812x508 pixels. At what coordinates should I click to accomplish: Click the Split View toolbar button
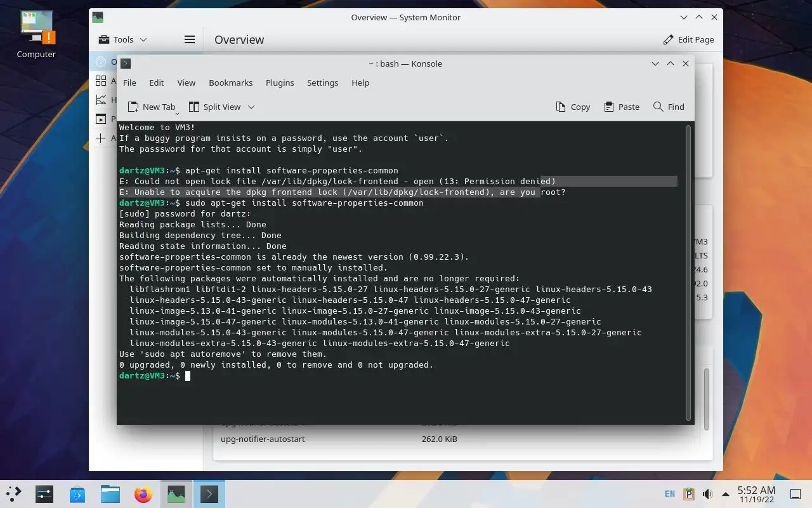(x=214, y=107)
